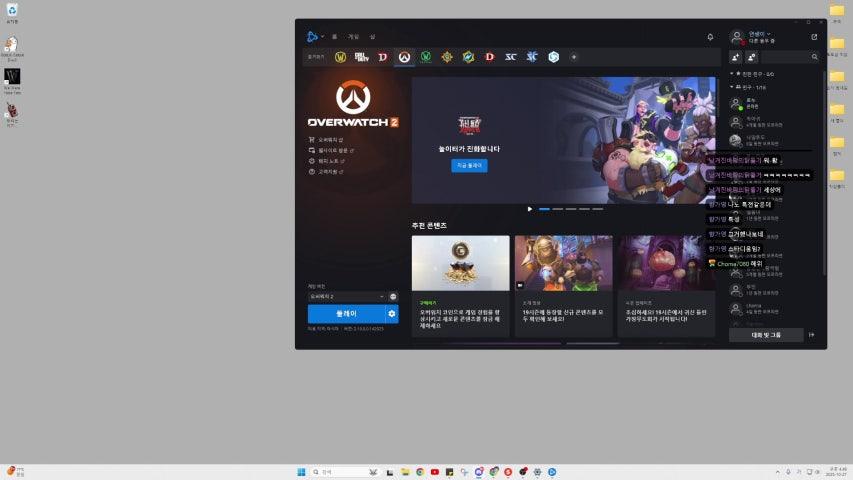
Task: Open game settings gear beside Play button
Action: point(392,314)
